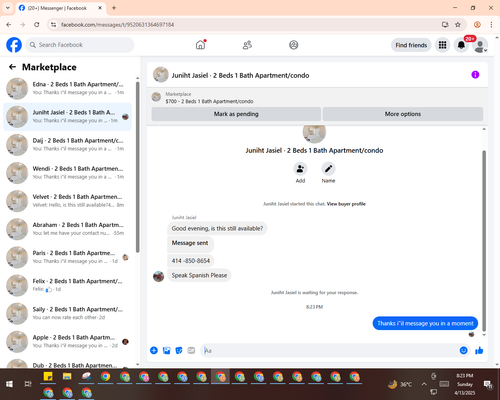Open Sally conversation in the list
Screen dimensions: 500x400
click(x=67, y=313)
